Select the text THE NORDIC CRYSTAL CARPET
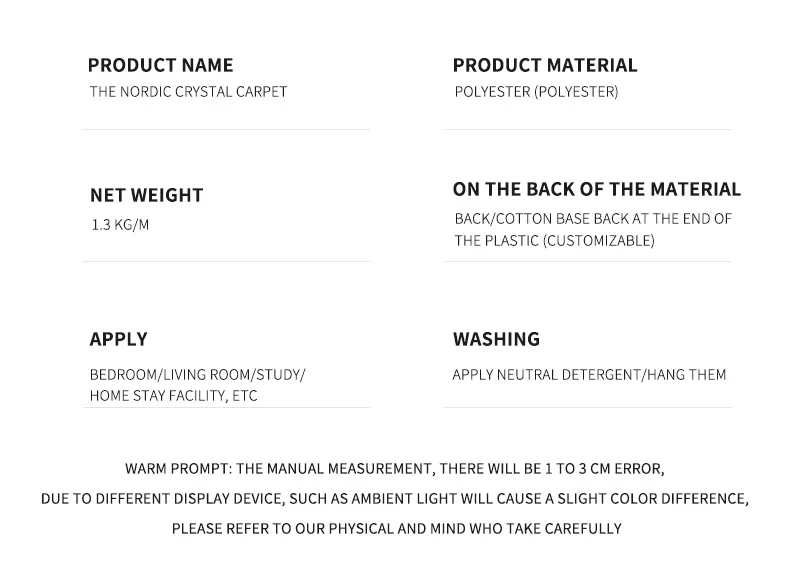 188,92
